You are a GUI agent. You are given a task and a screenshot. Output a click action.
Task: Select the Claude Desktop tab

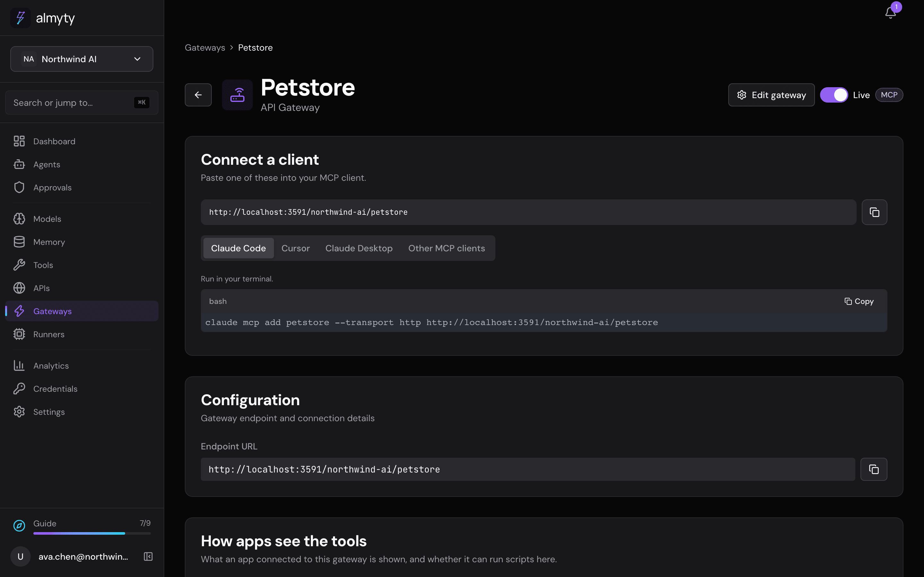point(359,248)
